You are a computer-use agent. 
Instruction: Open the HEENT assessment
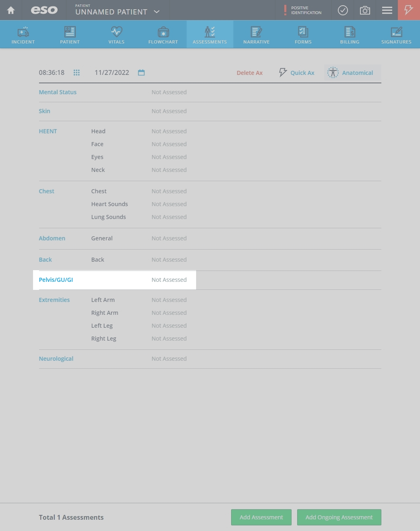pos(48,131)
